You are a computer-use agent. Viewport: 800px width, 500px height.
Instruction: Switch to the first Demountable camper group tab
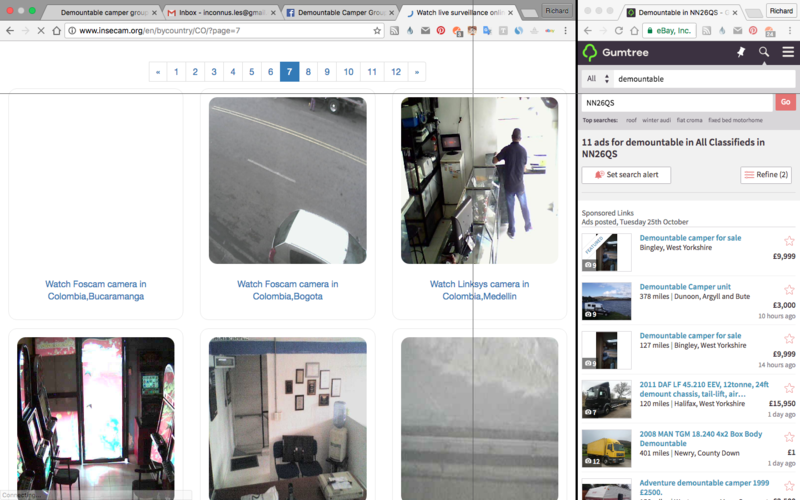103,12
